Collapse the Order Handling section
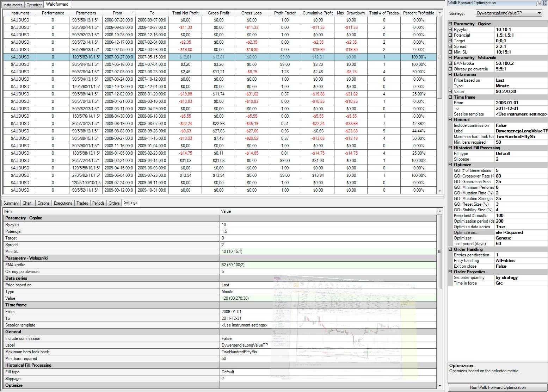The image size is (548, 392). 450,249
